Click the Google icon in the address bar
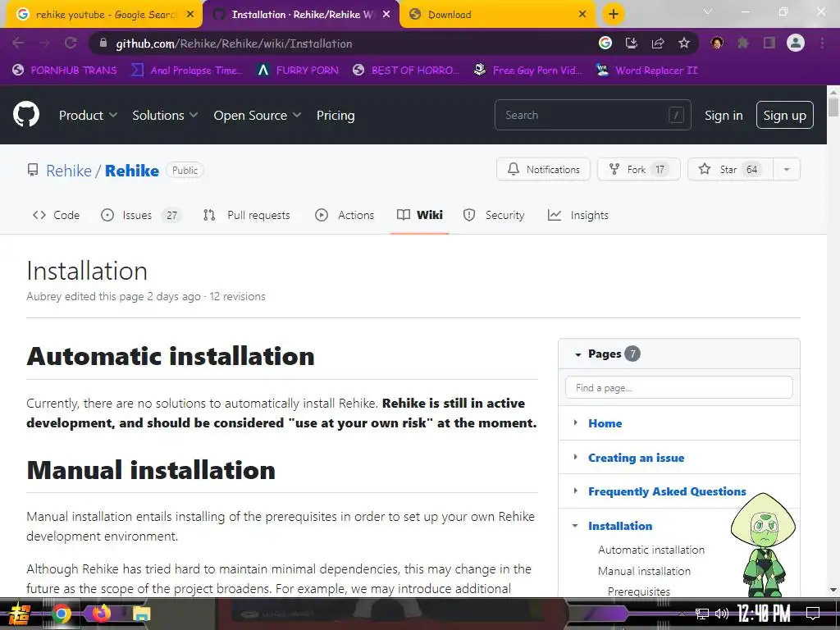Screen dimensions: 840x630 click(605, 43)
